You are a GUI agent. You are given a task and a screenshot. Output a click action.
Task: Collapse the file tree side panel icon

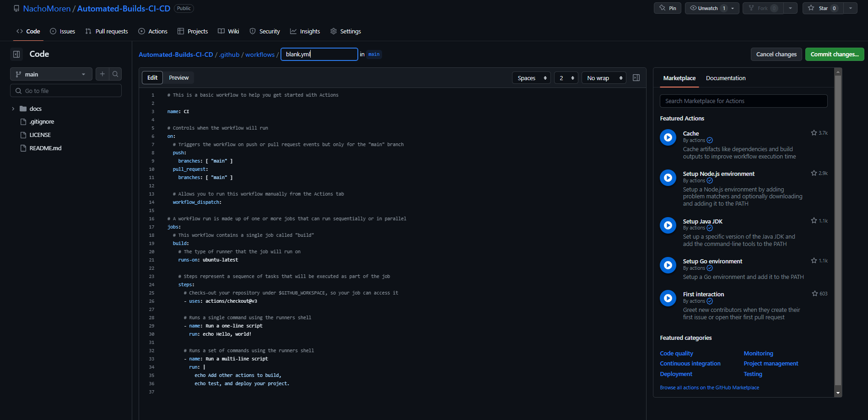coord(16,54)
